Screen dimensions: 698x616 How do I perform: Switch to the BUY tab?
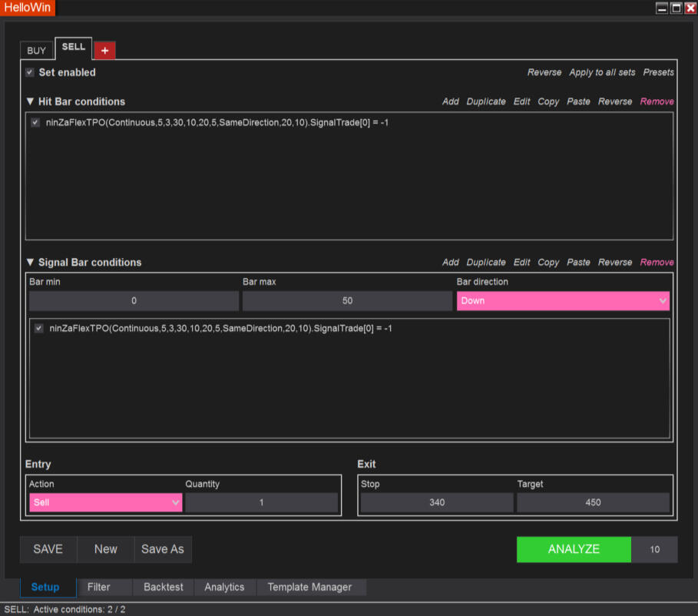(x=37, y=51)
